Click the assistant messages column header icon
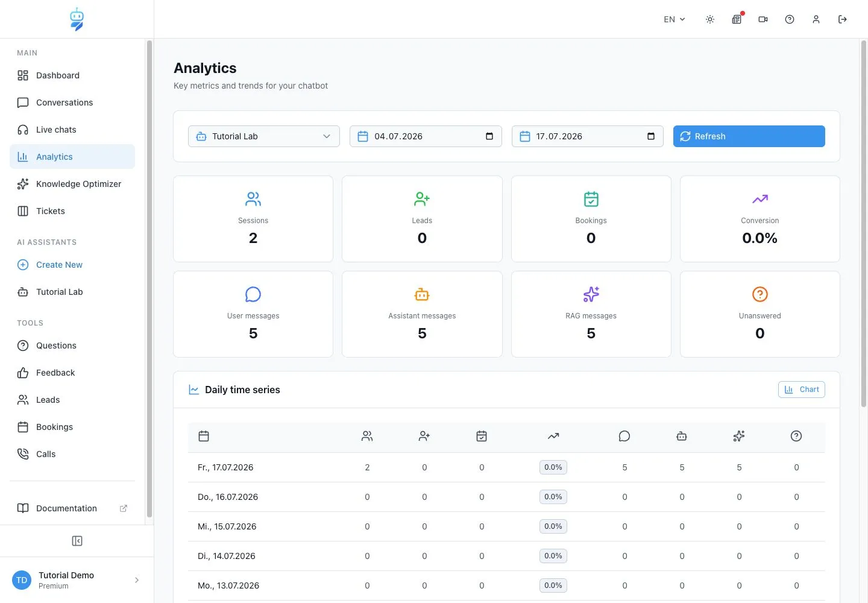 click(x=682, y=436)
